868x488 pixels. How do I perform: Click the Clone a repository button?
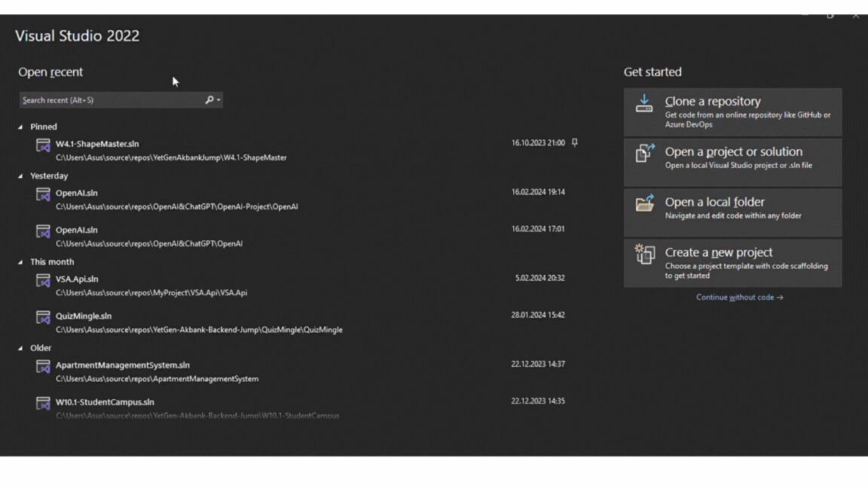(x=732, y=112)
